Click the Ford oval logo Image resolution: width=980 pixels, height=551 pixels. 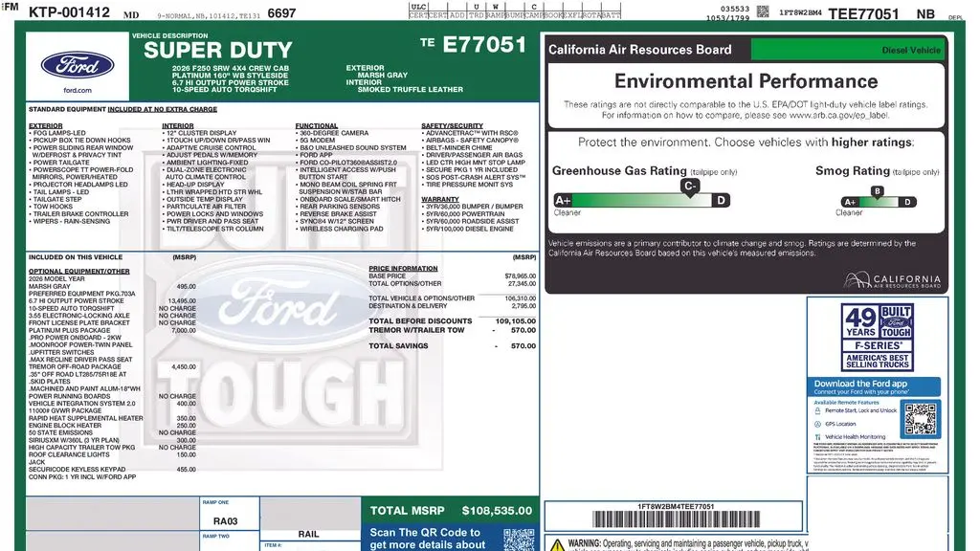click(x=78, y=66)
